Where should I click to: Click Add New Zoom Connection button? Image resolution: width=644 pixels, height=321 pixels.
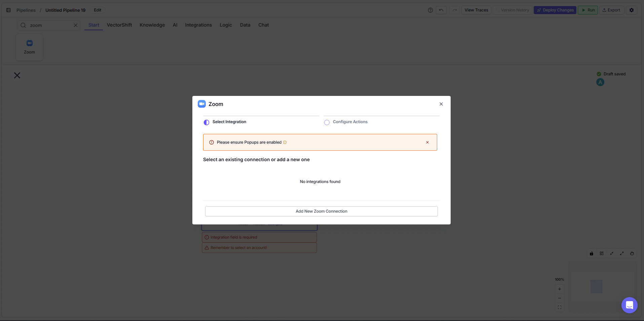pos(321,211)
